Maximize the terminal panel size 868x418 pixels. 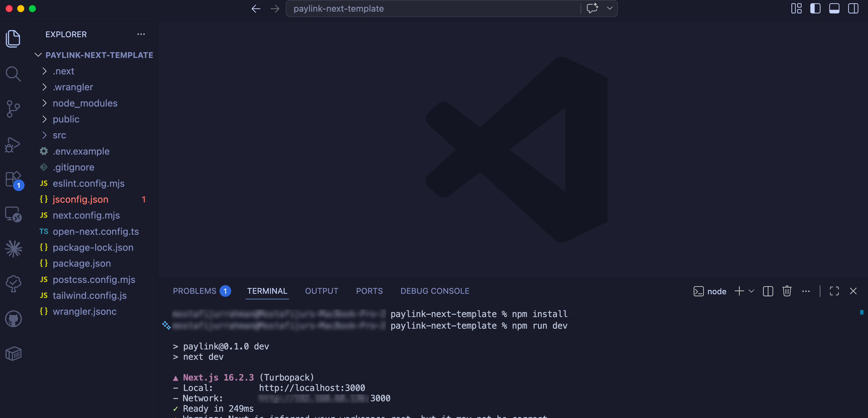pyautogui.click(x=834, y=291)
